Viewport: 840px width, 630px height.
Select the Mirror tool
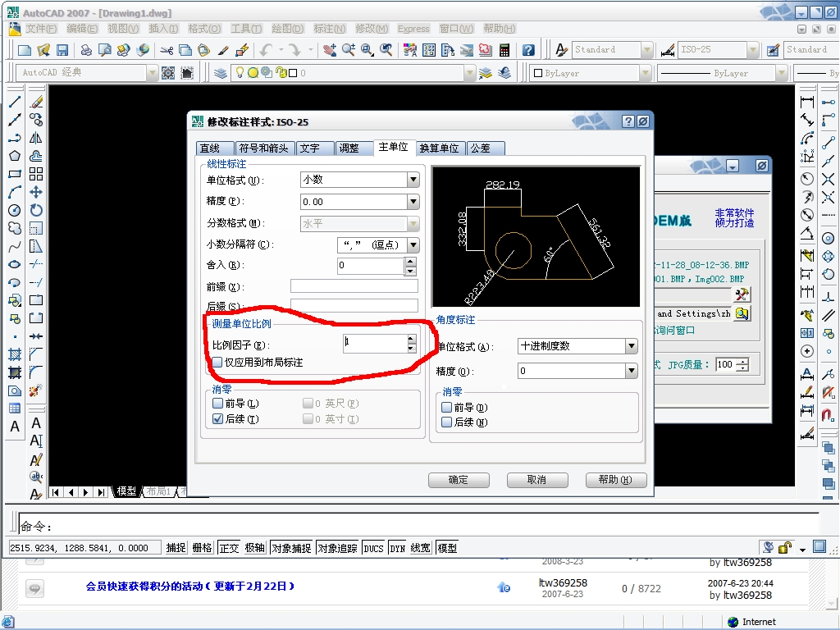pyautogui.click(x=36, y=138)
